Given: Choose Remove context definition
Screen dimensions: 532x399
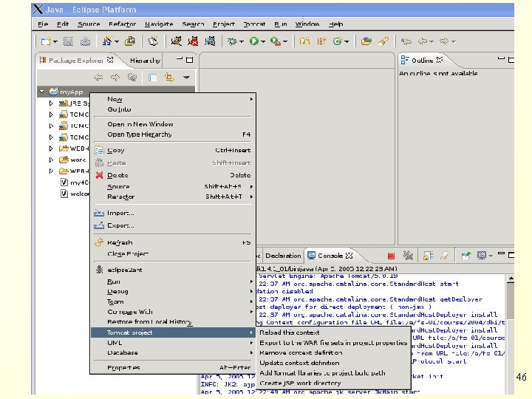Looking at the screenshot, I should pos(332,352).
